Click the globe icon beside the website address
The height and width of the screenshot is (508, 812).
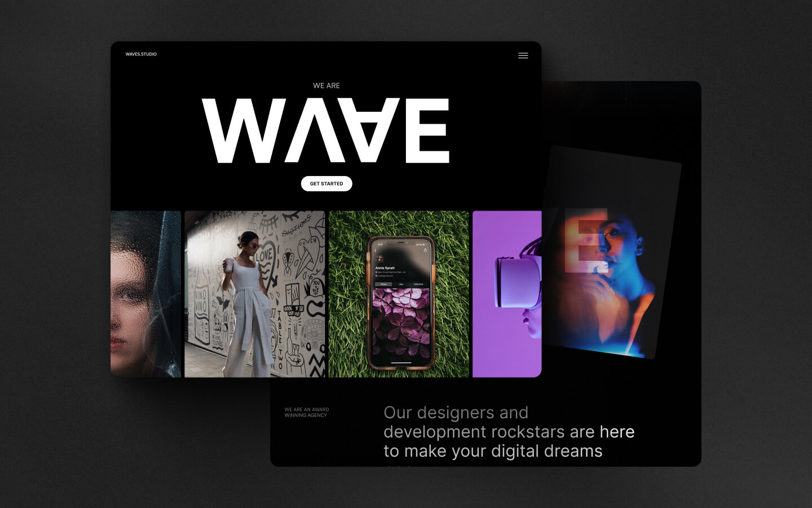coord(376,275)
